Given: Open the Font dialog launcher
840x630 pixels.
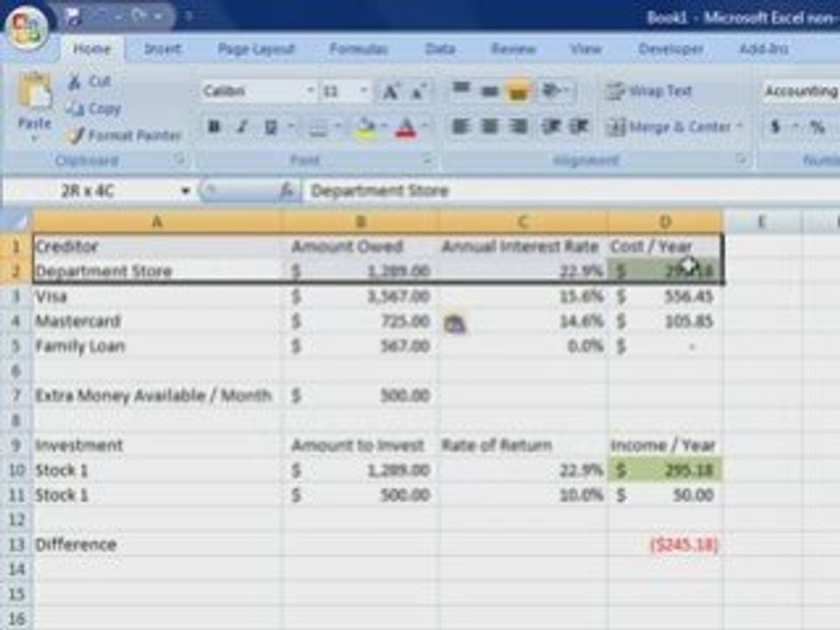Looking at the screenshot, I should (x=427, y=159).
